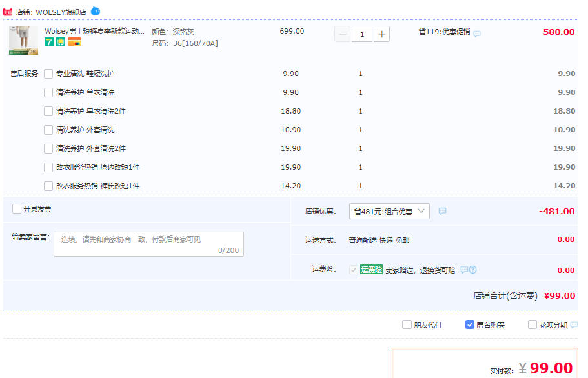588x378 pixels.
Task: Check the 改衣服务热销 底边改短1件 service
Action: 48,167
